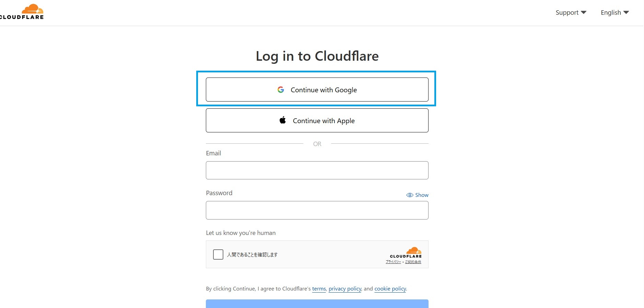The image size is (644, 308).
Task: Click the Apple logo icon
Action: pyautogui.click(x=283, y=120)
